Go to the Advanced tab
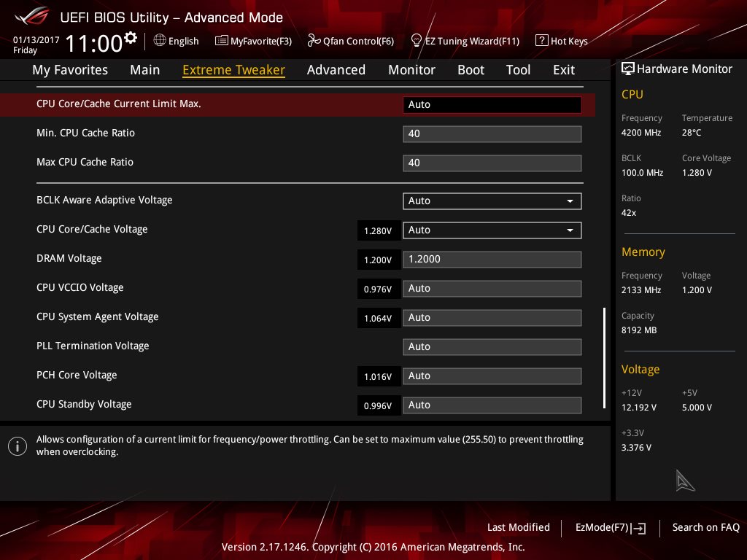 pyautogui.click(x=336, y=70)
